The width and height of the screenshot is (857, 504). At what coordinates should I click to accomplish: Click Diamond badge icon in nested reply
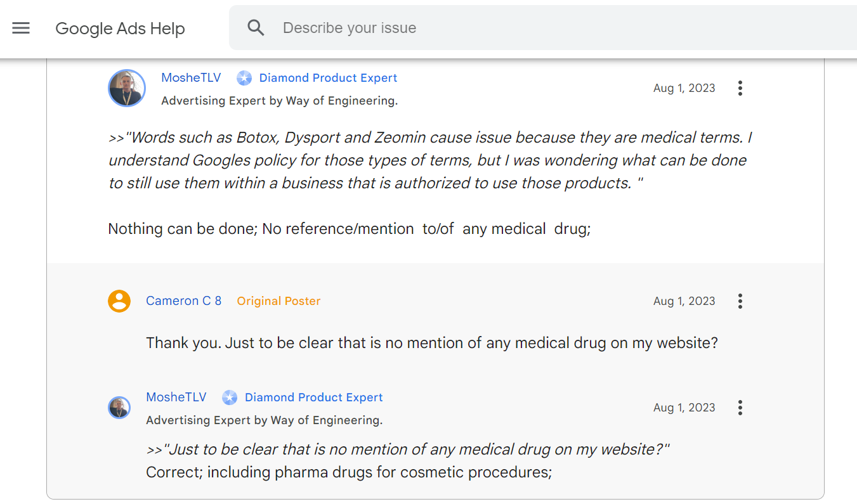(230, 397)
